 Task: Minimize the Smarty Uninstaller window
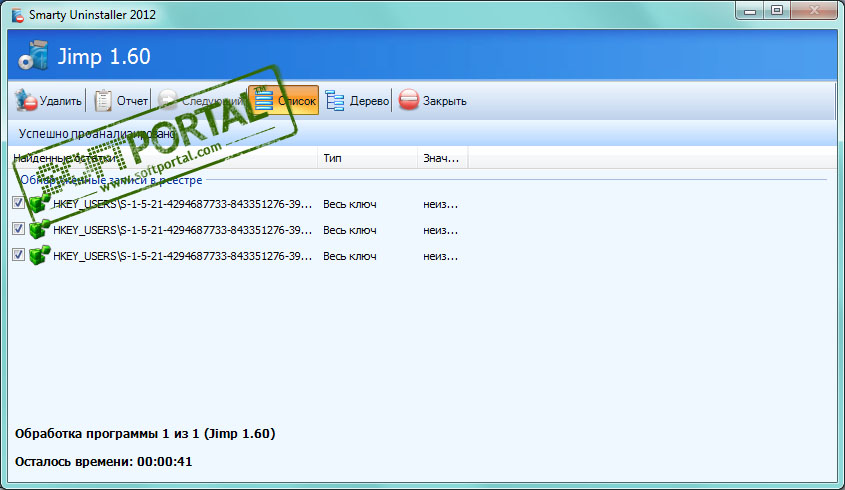(x=750, y=11)
